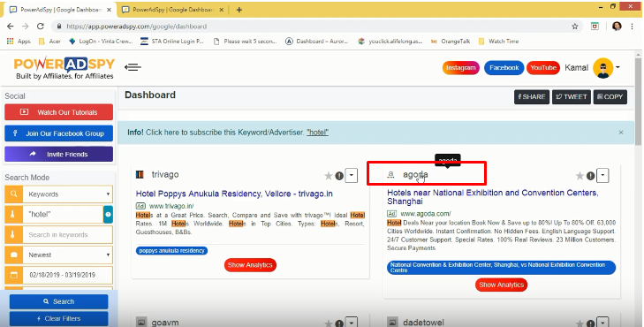Click the help icon beside "hotel" field
Screen dimensions: 644x327
click(x=108, y=215)
